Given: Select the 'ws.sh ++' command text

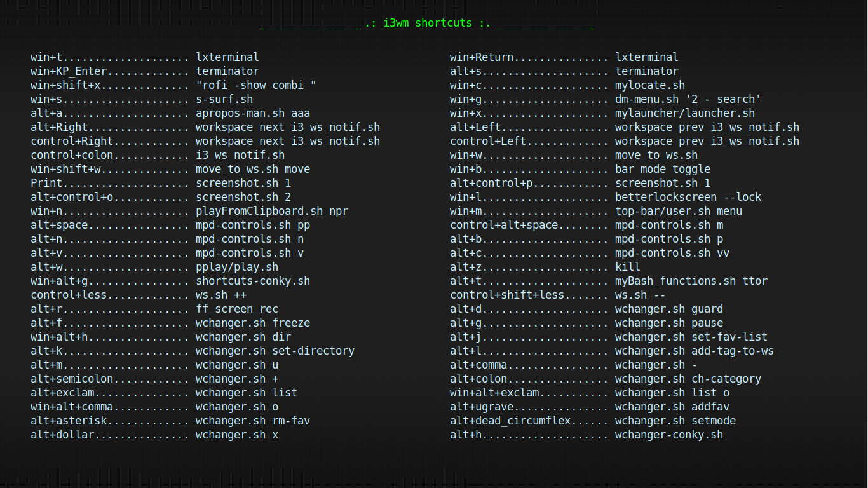Looking at the screenshot, I should [221, 295].
